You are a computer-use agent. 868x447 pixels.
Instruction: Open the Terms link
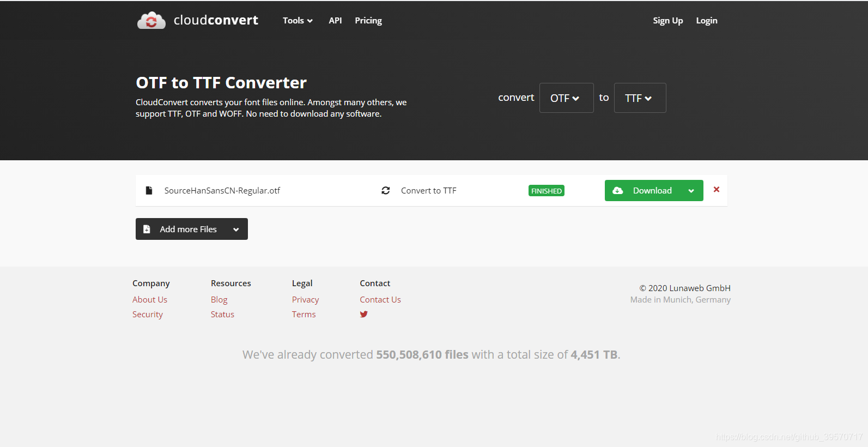pyautogui.click(x=304, y=314)
